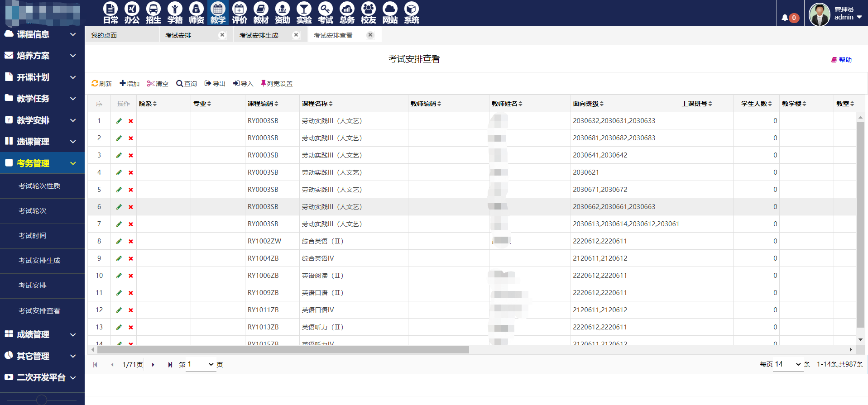
Task: Open the 师资 module icon
Action: point(197,13)
